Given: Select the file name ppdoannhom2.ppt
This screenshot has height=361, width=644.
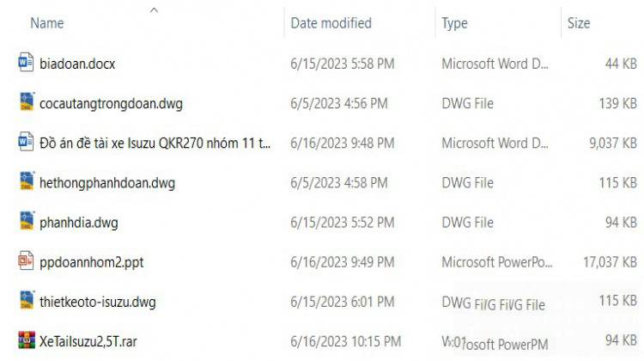Looking at the screenshot, I should click(x=92, y=262).
